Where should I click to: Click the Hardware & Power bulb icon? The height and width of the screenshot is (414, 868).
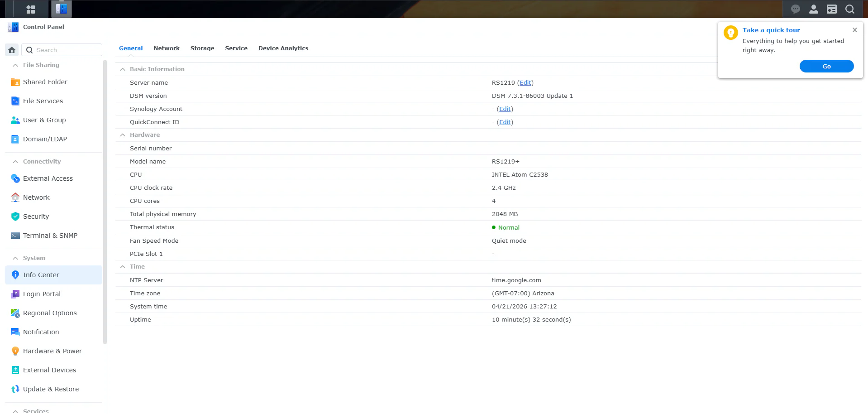[x=15, y=351]
